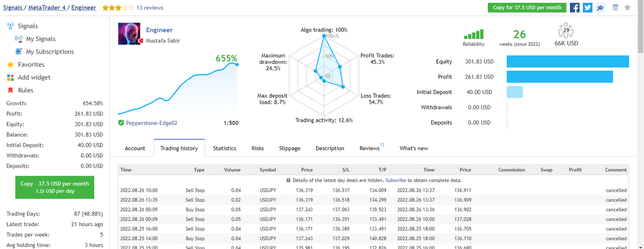Open the Risks tab
Screen dimensions: 644x249
click(258, 148)
